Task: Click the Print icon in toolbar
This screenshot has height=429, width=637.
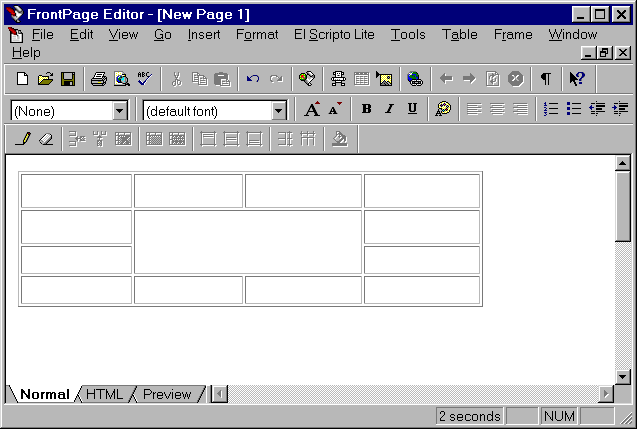Action: pos(99,79)
